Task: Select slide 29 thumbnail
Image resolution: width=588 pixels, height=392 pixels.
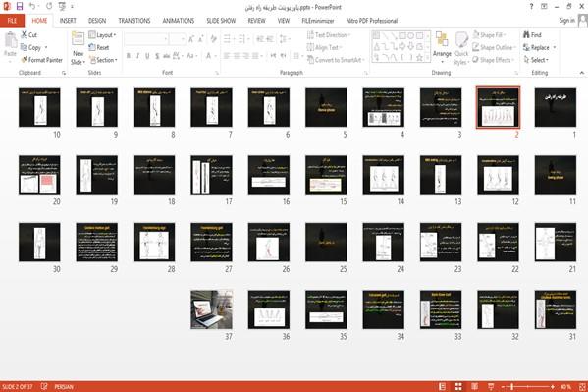Action: tap(97, 242)
